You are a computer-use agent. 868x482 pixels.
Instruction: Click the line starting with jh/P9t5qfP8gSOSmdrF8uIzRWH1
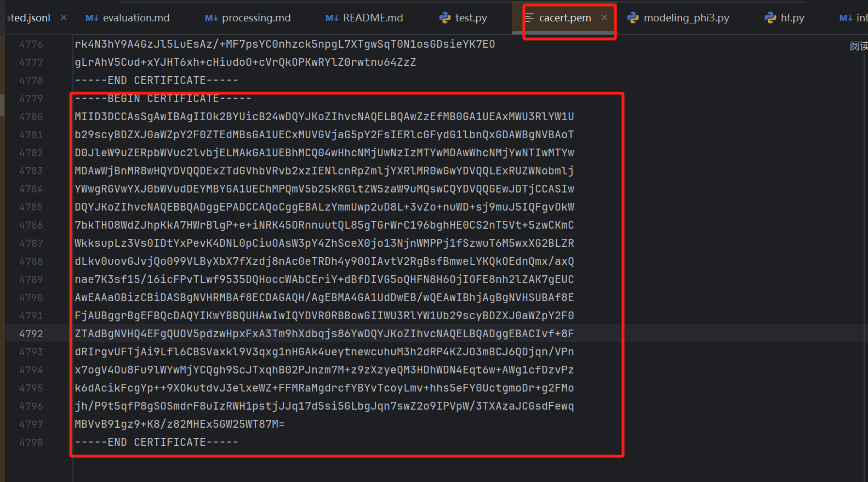(324, 406)
